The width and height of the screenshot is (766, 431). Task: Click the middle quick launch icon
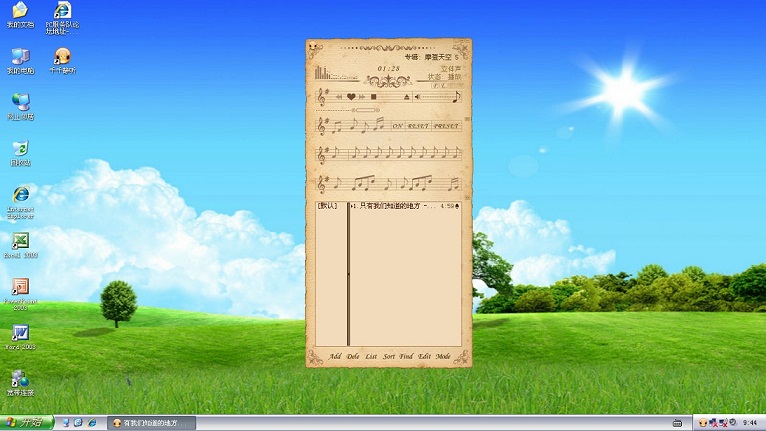point(78,423)
